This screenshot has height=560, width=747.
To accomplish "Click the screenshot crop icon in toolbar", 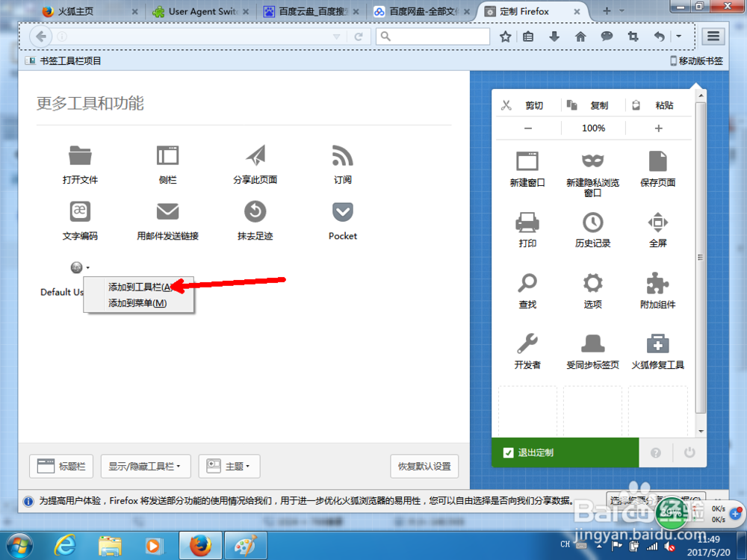I will (633, 36).
